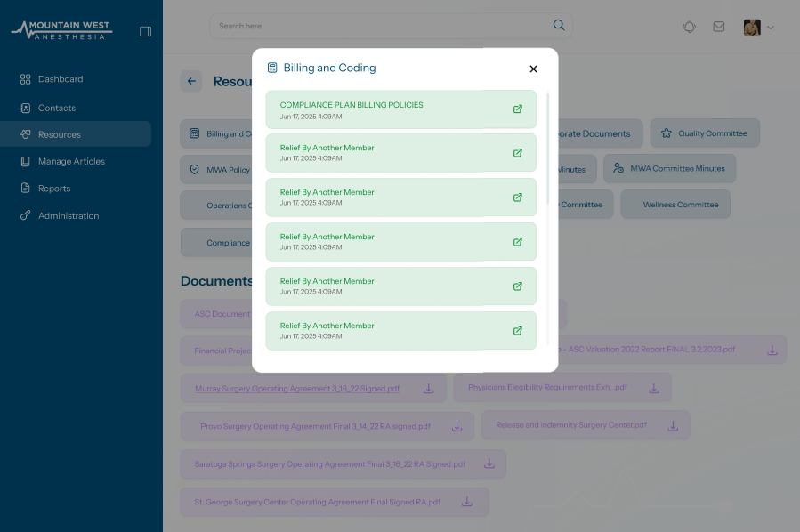Go to Contacts in the sidebar
Image resolution: width=800 pixels, height=532 pixels.
click(57, 108)
